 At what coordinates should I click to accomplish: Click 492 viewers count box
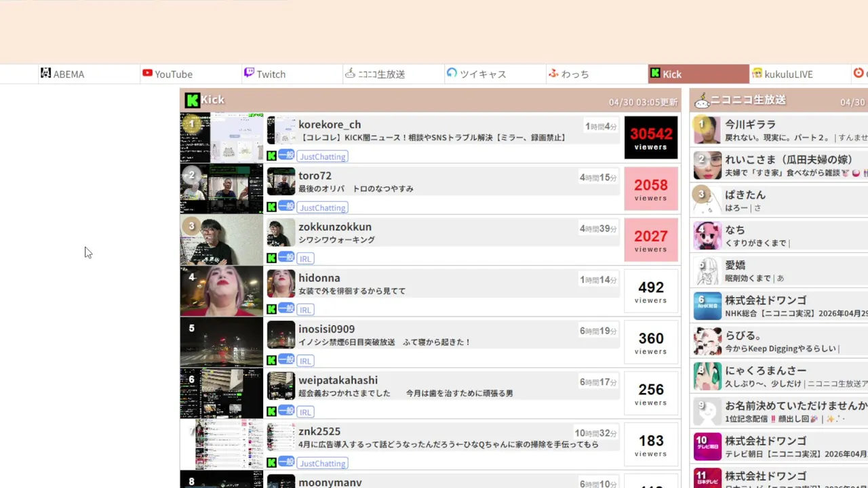pyautogui.click(x=651, y=291)
